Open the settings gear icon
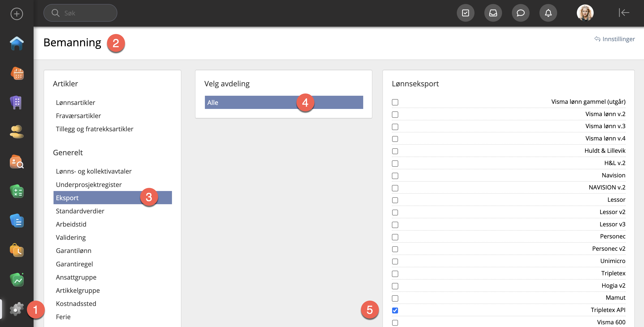 (x=17, y=309)
